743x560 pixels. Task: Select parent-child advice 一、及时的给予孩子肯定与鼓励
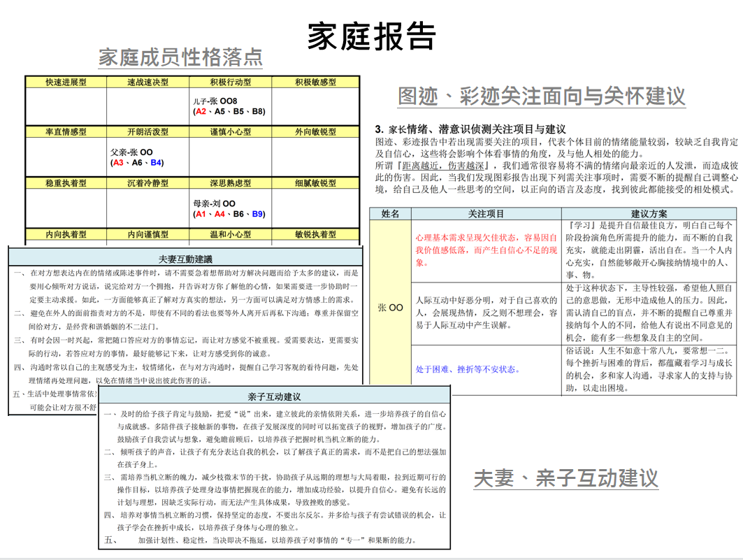[x=275, y=426]
